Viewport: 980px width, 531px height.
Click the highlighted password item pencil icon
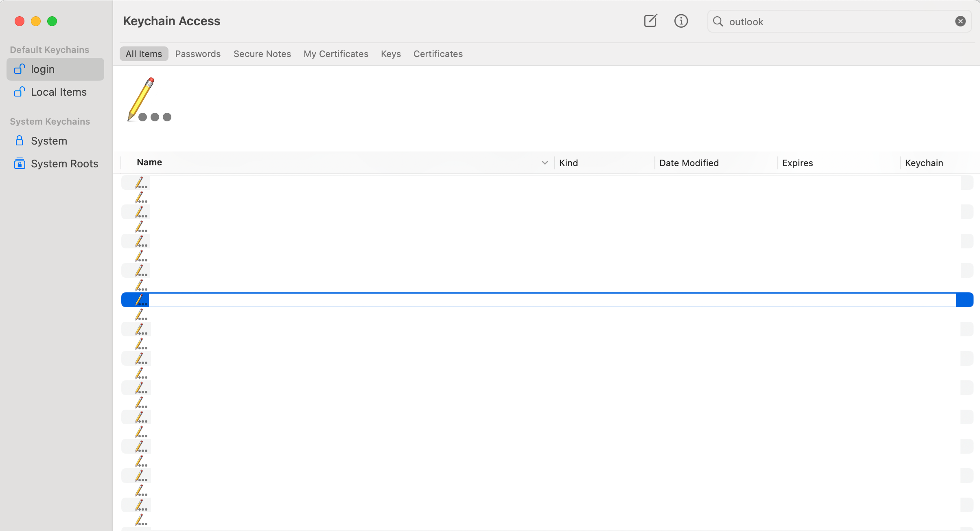pyautogui.click(x=140, y=300)
